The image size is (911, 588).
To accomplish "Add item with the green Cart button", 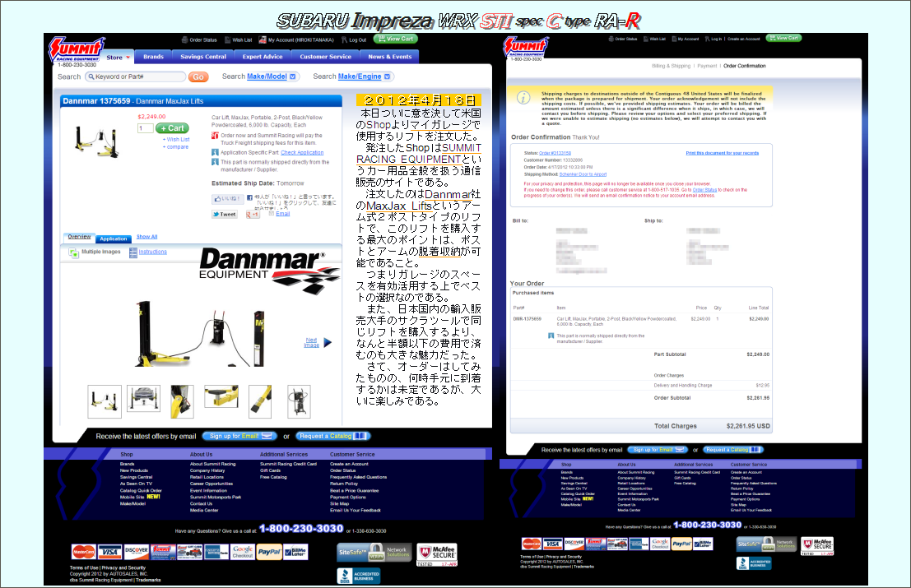I will coord(173,128).
